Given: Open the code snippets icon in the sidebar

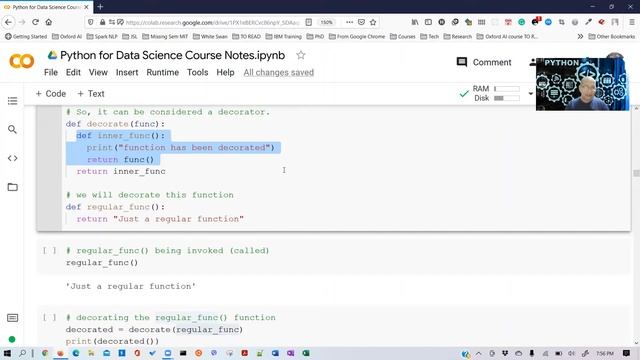Looking at the screenshot, I should click(x=12, y=158).
